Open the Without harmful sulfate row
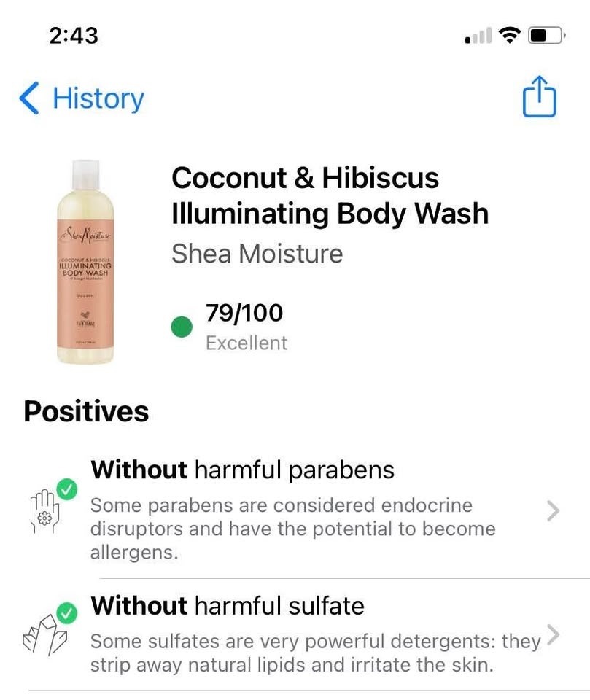 click(x=292, y=633)
